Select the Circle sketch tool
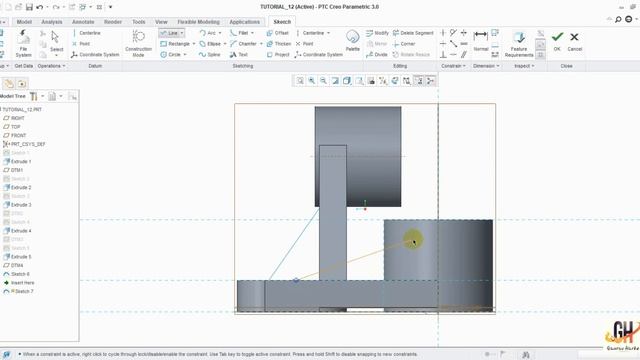 tap(171, 54)
